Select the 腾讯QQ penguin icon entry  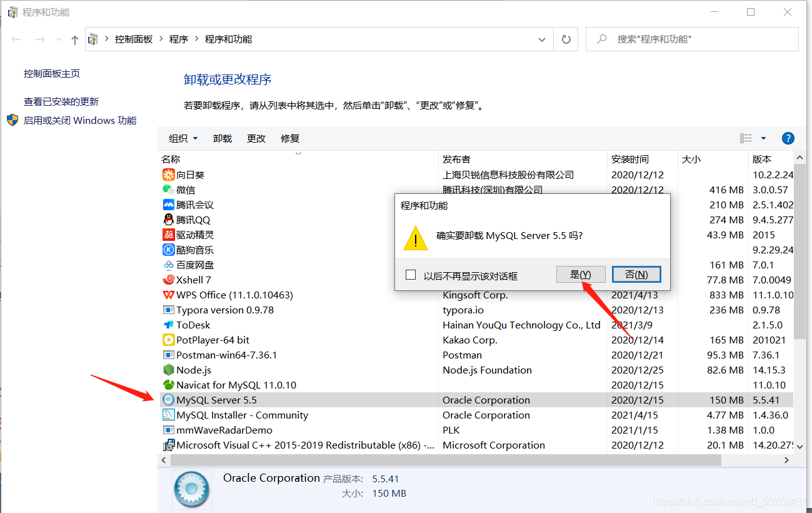coord(168,220)
